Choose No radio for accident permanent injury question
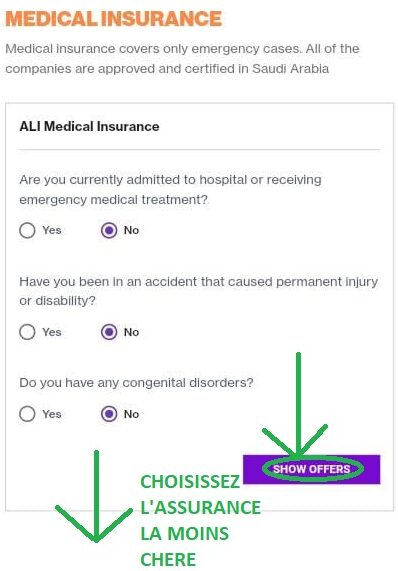Image resolution: width=398 pixels, height=571 pixels. (x=109, y=332)
